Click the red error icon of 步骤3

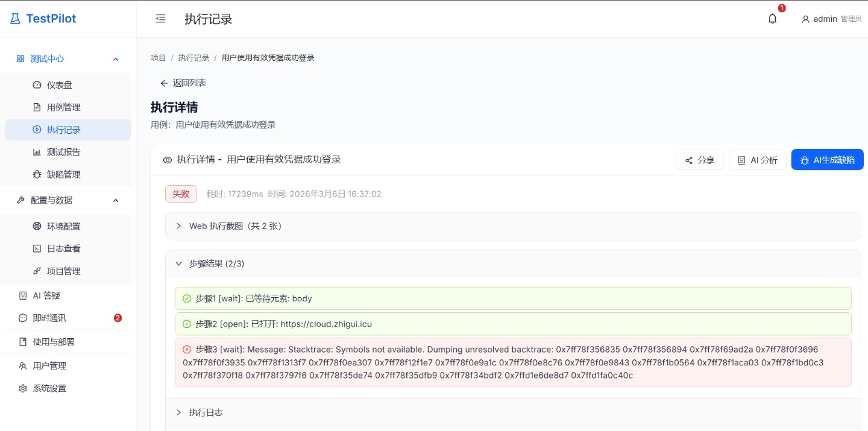pyautogui.click(x=187, y=349)
